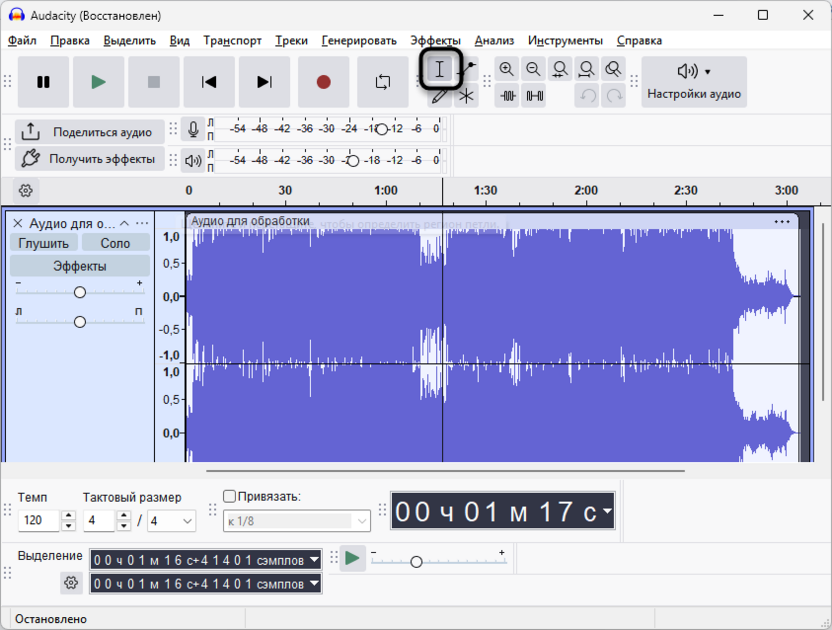Zoom out of the waveform

(533, 69)
